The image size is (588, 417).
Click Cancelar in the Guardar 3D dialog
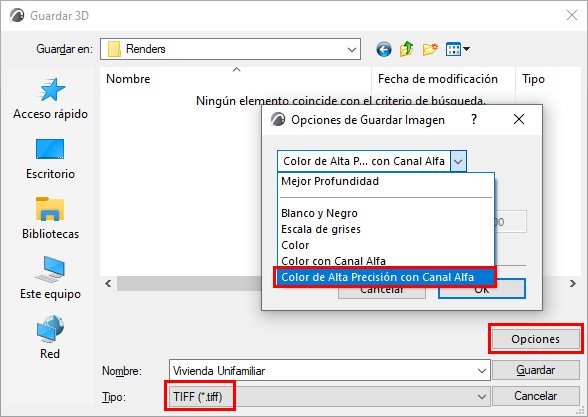pos(536,396)
